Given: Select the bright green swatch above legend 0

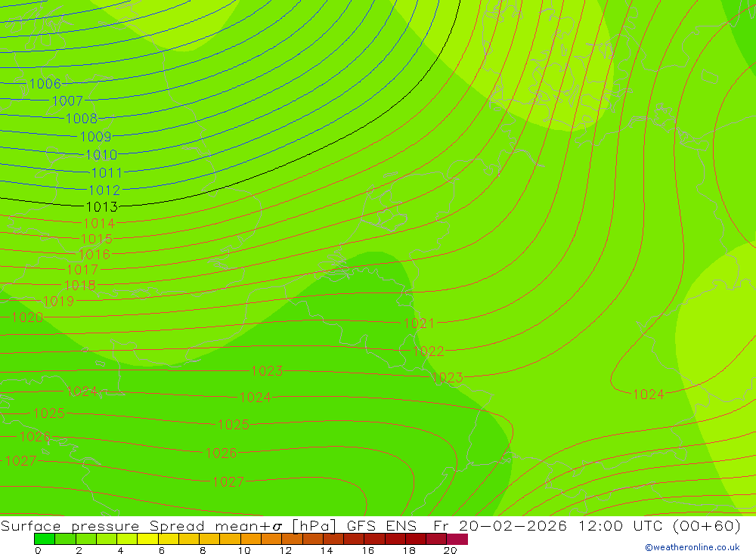Looking at the screenshot, I should point(45,539).
